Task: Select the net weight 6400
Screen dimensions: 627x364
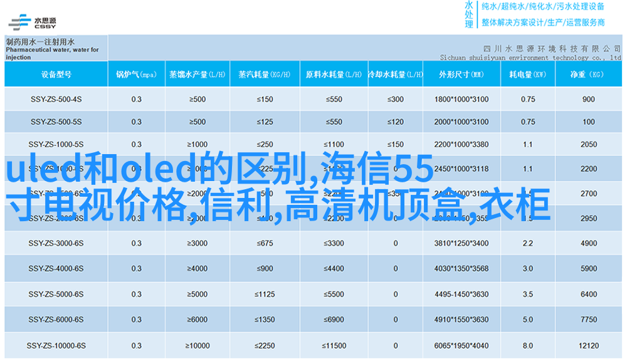Action: click(589, 294)
